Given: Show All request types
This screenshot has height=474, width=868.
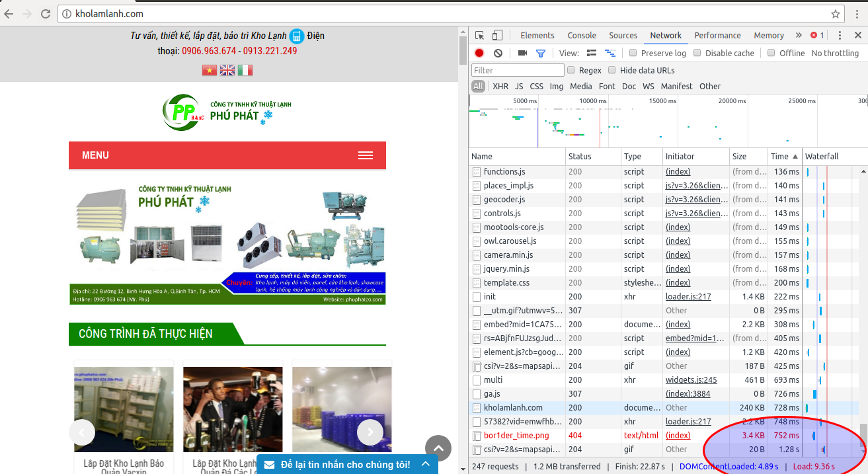Looking at the screenshot, I should click(x=478, y=86).
